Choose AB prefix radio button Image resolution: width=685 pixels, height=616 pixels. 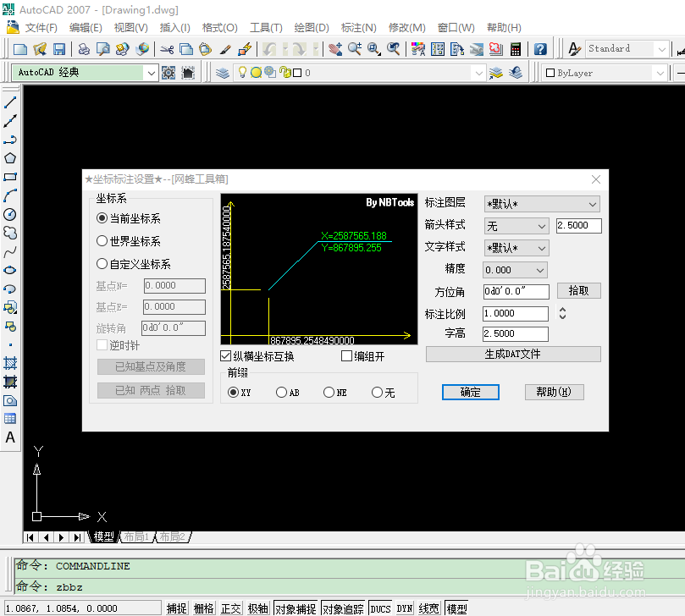[281, 393]
